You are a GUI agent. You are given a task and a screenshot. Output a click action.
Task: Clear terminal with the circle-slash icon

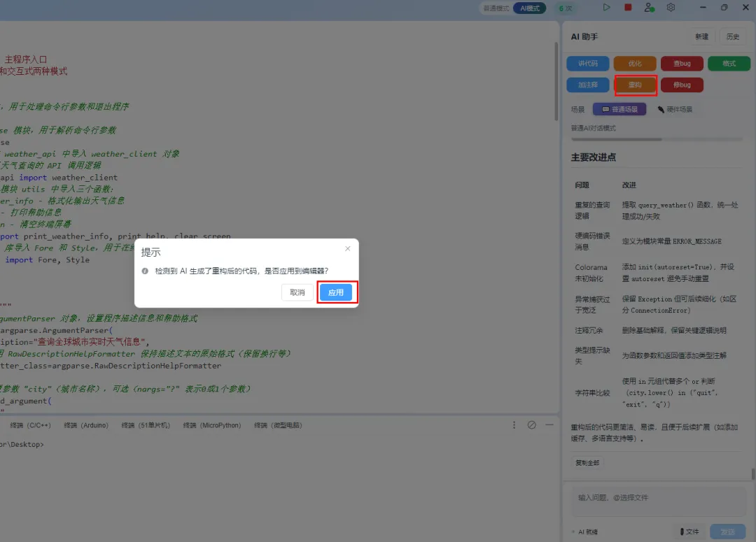pyautogui.click(x=531, y=425)
